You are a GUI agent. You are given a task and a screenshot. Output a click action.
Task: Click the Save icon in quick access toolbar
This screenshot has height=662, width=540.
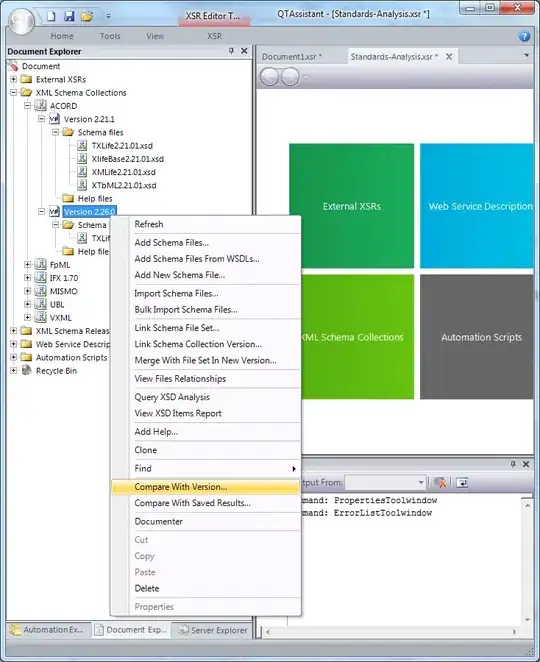pyautogui.click(x=69, y=16)
